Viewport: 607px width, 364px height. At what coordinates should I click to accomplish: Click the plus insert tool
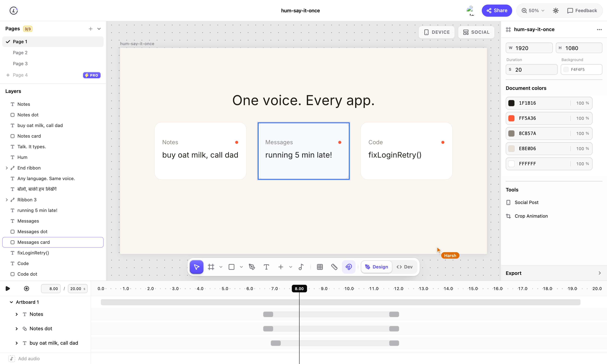tap(281, 267)
